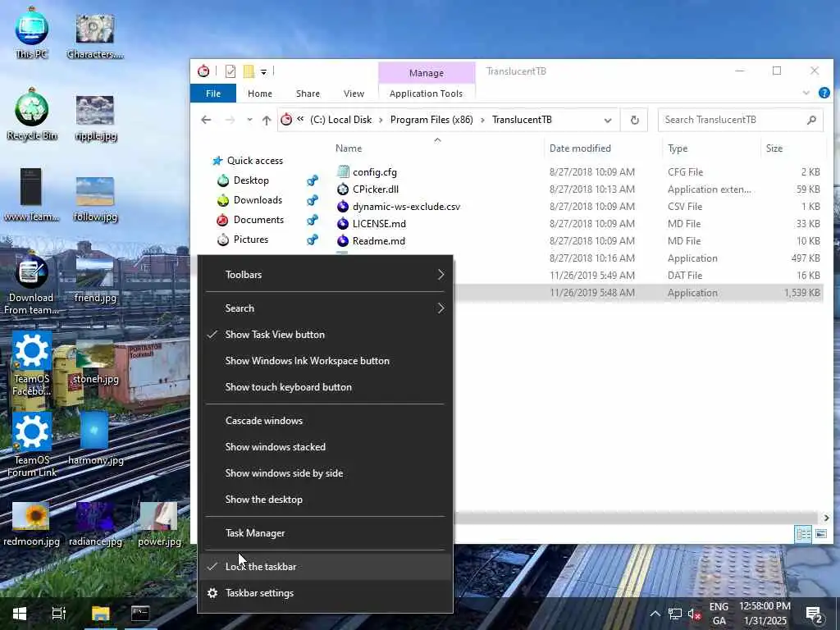
Task: Open This PC desktop icon
Action: 31,33
